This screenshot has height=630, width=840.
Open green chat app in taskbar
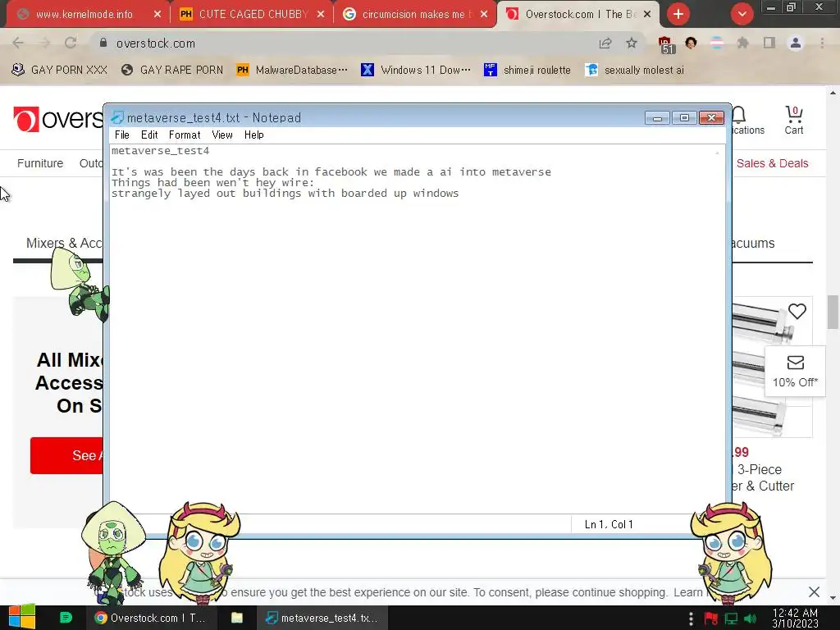(66, 618)
